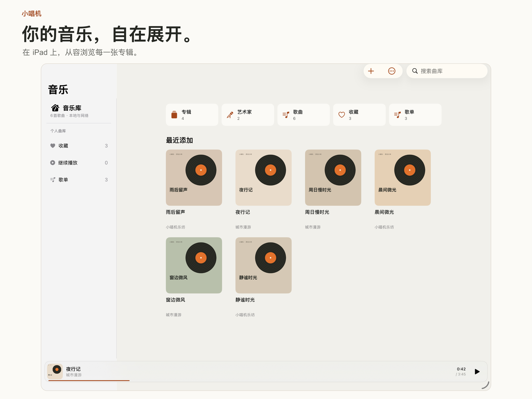Click artist 城市漫游 under 窗边微风
532x399 pixels.
coord(174,315)
